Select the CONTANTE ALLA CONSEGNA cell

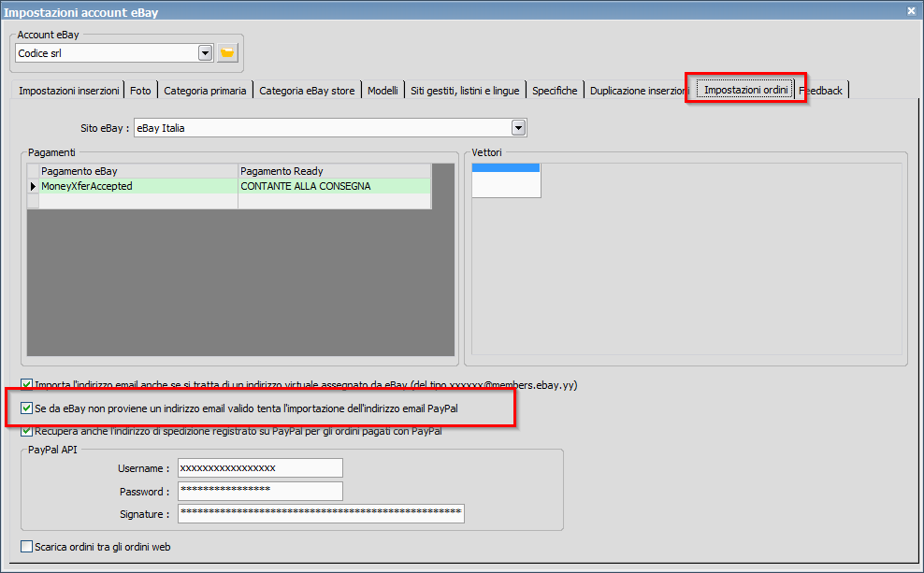click(335, 186)
